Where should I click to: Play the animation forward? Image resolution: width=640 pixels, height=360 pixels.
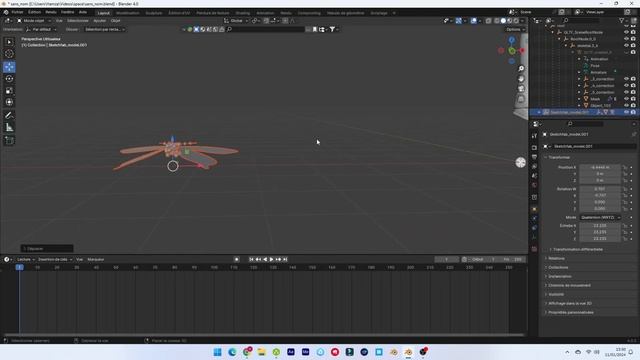tap(271, 259)
